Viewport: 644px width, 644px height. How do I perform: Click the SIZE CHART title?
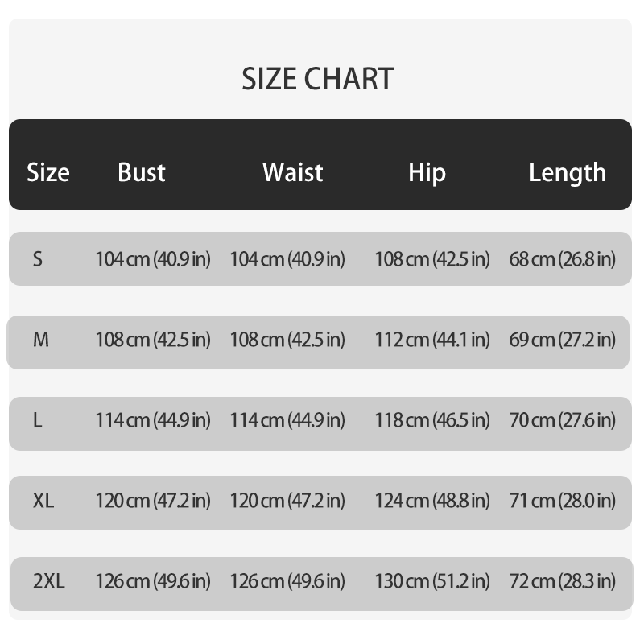pyautogui.click(x=317, y=79)
